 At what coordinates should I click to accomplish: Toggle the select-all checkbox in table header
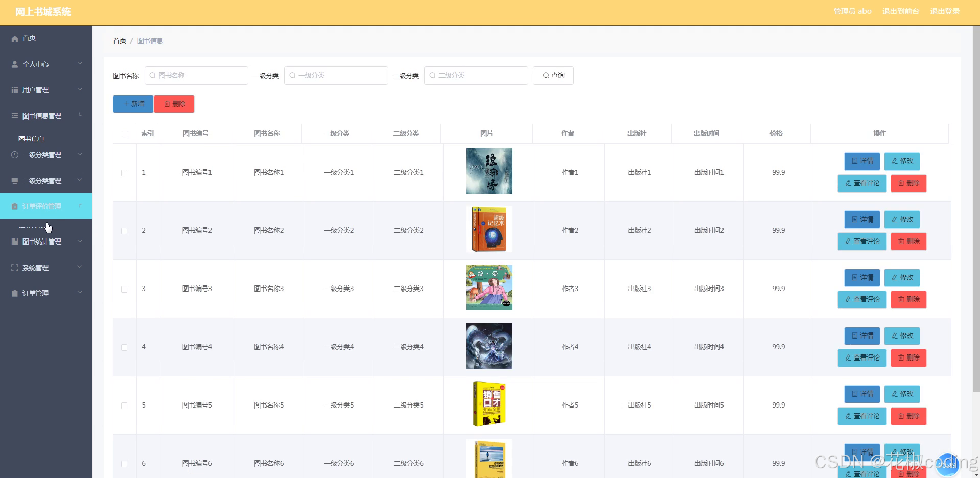pos(124,134)
